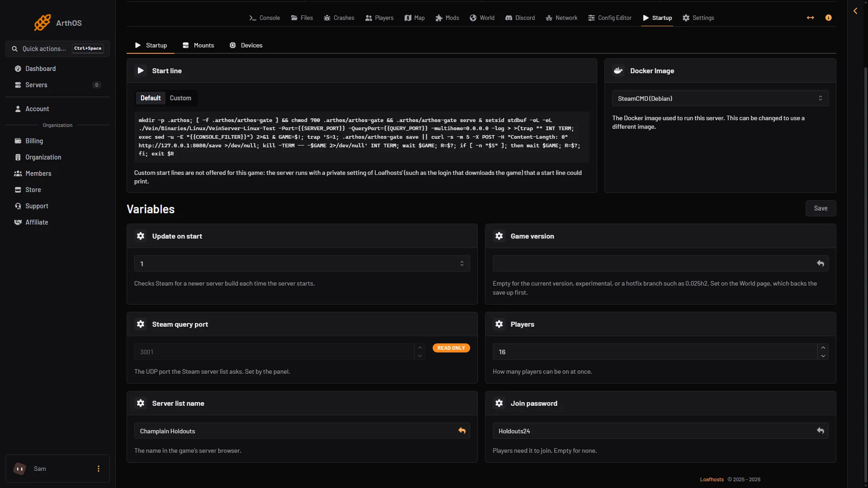Open the Docker Image SteamCMD (Debian) dropdown
The image size is (868, 488).
coord(720,98)
